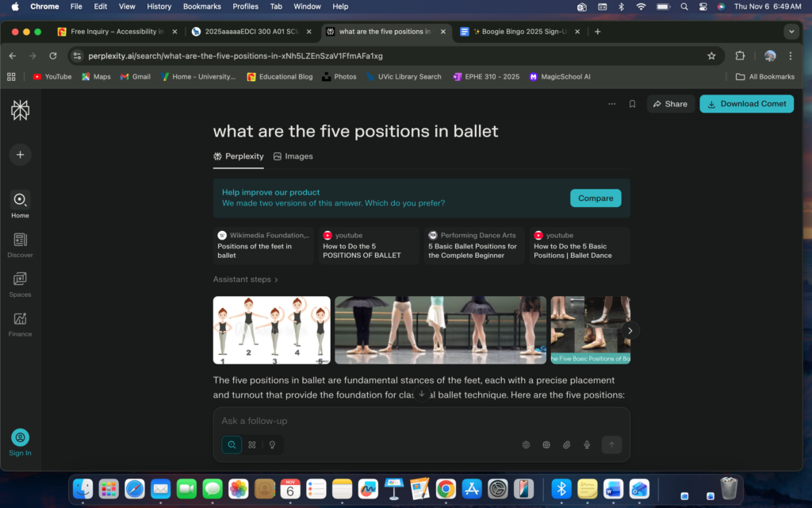Click the Compare button
The width and height of the screenshot is (812, 508).
click(x=596, y=198)
